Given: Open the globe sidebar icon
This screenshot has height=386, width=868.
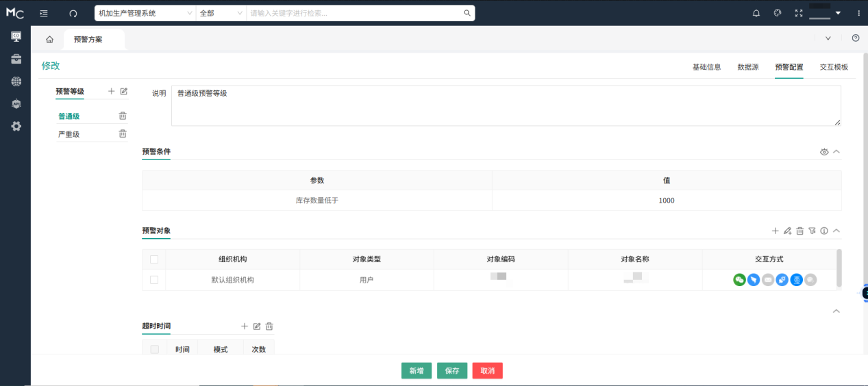Looking at the screenshot, I should pos(16,81).
